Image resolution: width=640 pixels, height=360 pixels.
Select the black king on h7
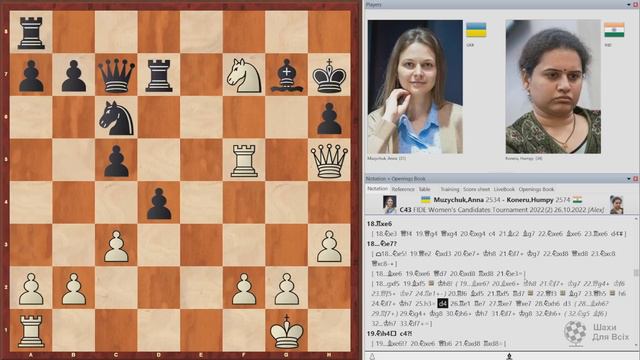(329, 76)
